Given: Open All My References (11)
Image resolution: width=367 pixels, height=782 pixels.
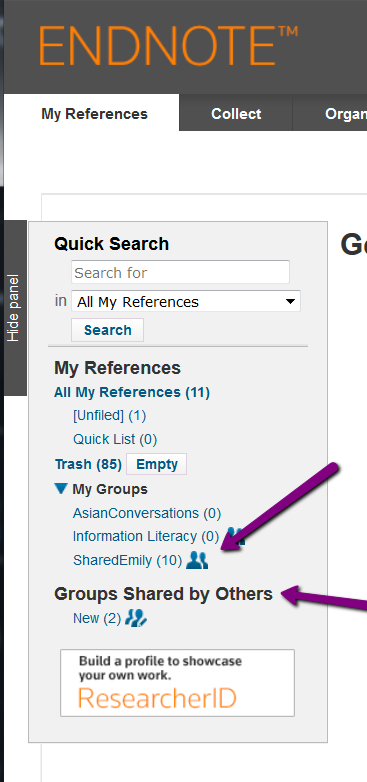Looking at the screenshot, I should tap(132, 392).
